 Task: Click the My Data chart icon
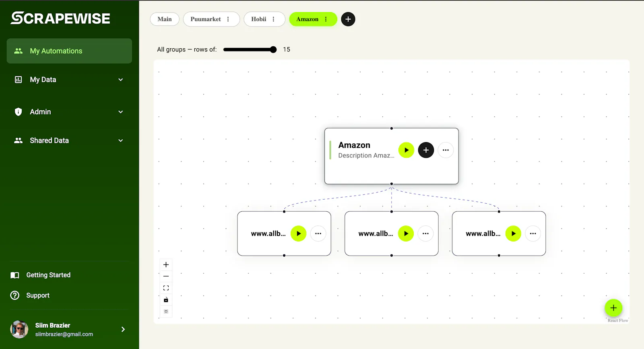[x=19, y=80]
